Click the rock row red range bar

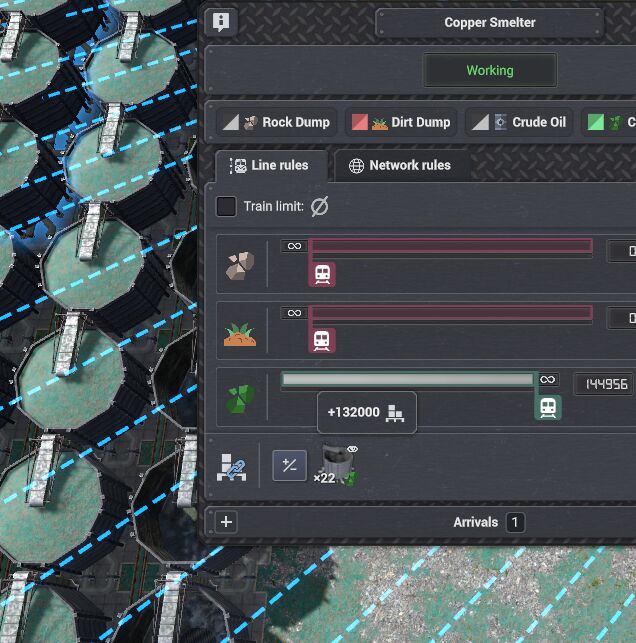point(450,246)
